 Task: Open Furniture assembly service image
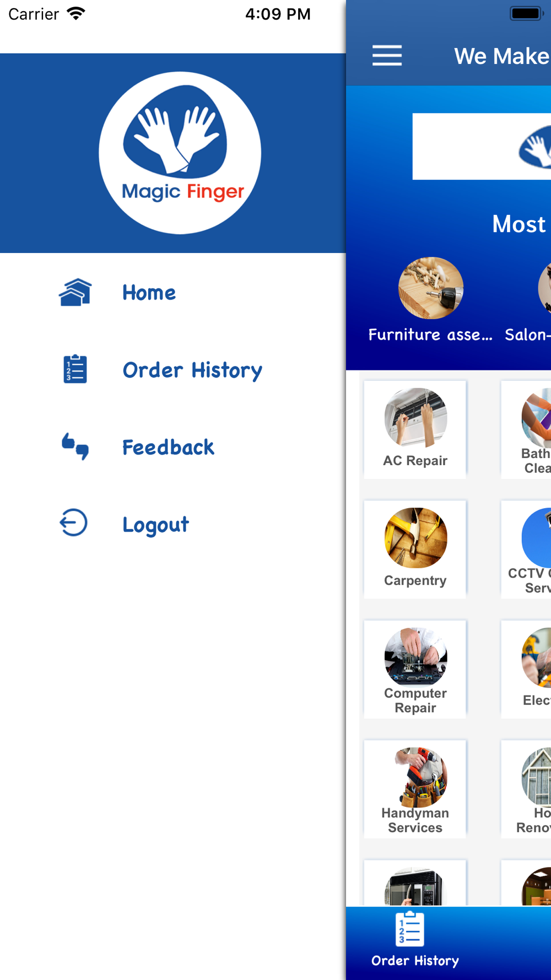pos(431,288)
